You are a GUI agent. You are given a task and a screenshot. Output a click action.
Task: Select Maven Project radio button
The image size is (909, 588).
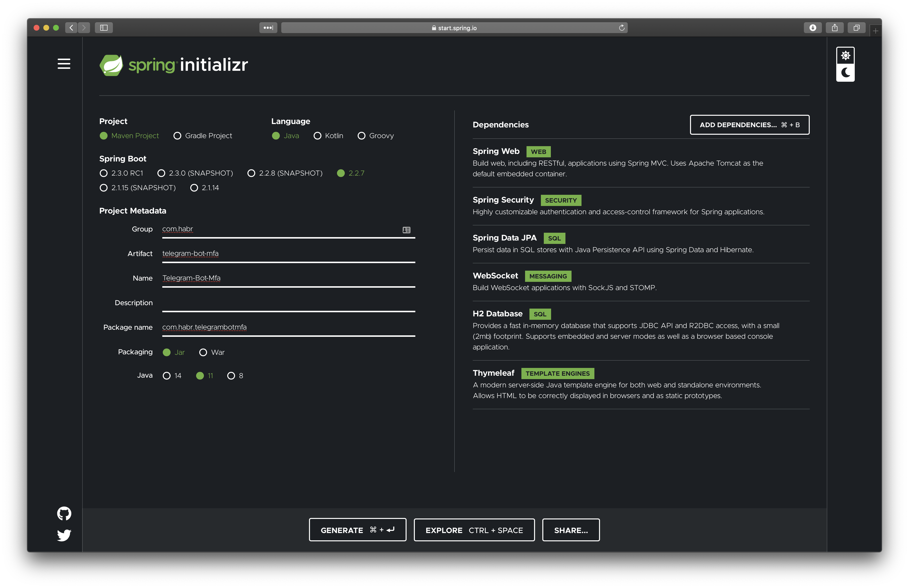(x=129, y=135)
